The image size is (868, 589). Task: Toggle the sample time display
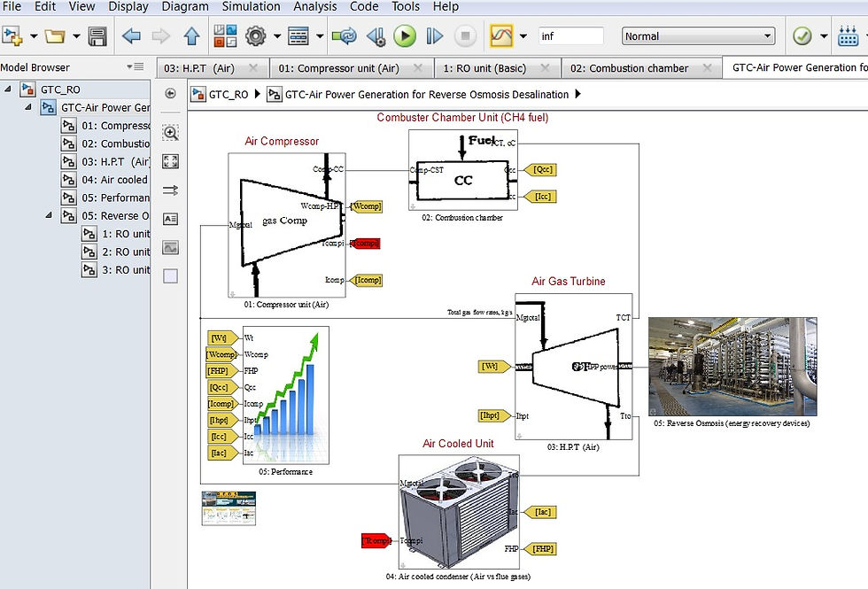click(170, 190)
